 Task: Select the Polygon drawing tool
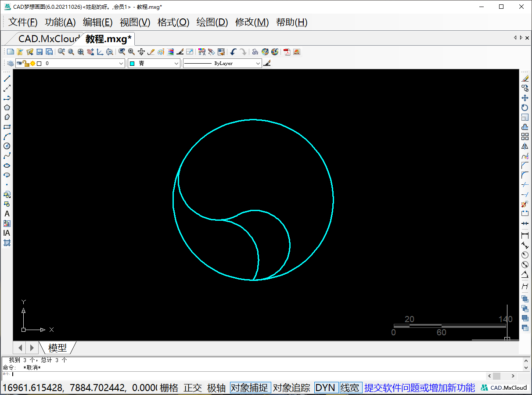(x=7, y=108)
